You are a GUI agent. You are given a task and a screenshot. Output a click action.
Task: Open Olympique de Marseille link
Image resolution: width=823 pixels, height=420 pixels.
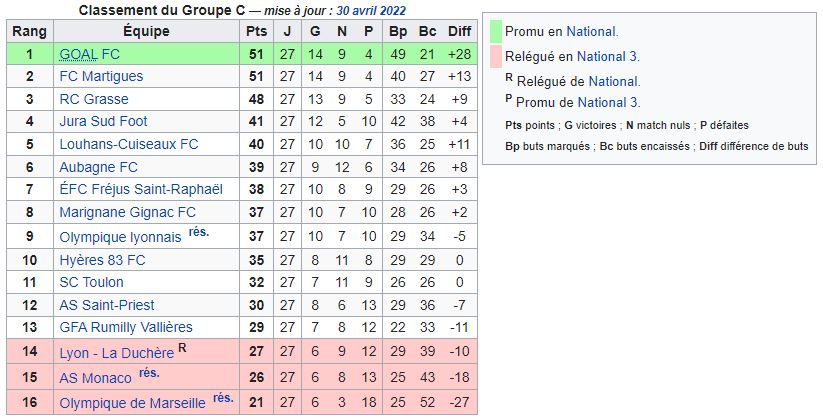pyautogui.click(x=132, y=404)
